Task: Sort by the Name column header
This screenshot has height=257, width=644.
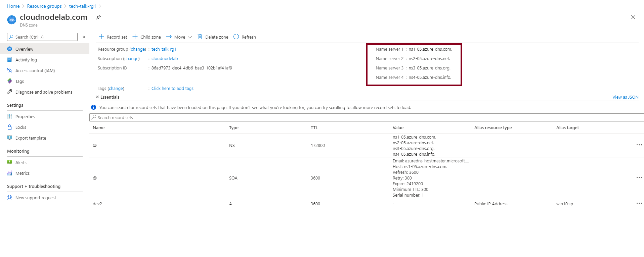Action: click(99, 127)
